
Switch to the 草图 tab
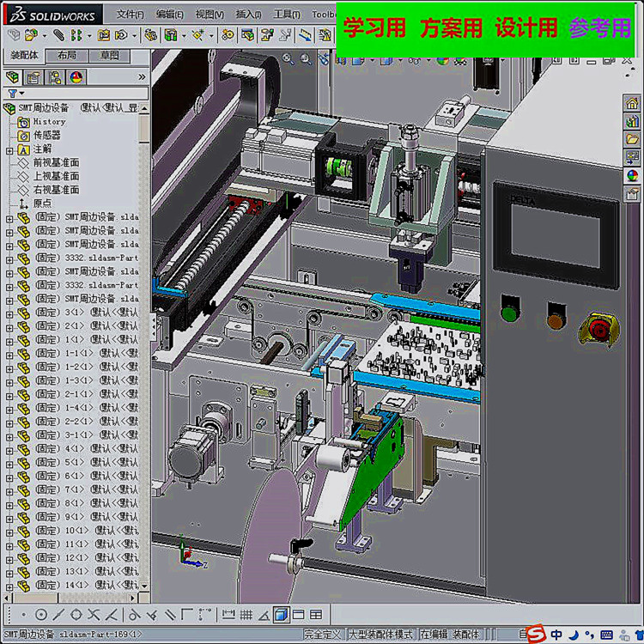point(109,56)
